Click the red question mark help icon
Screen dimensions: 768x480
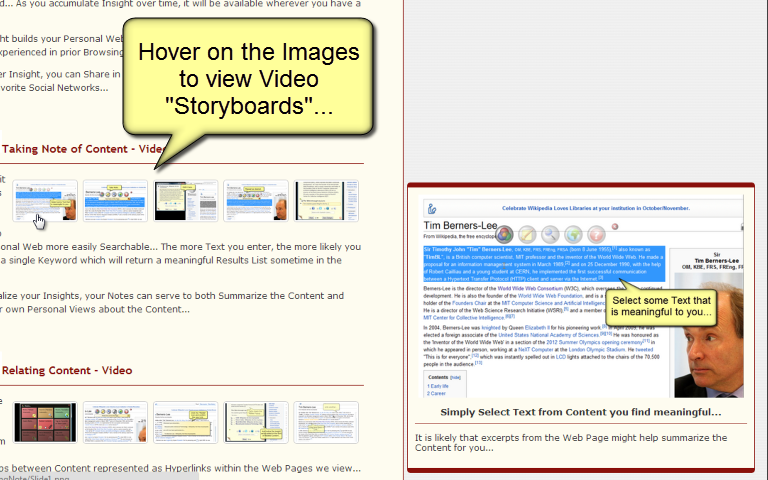(x=597, y=235)
